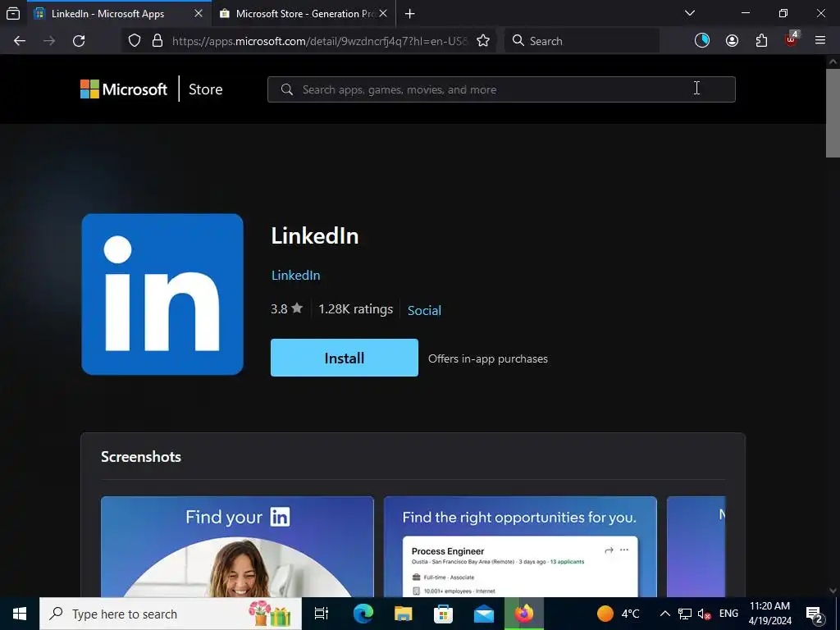Switch to Microsoft Store - Generation tab
This screenshot has height=630, width=840.
point(304,14)
